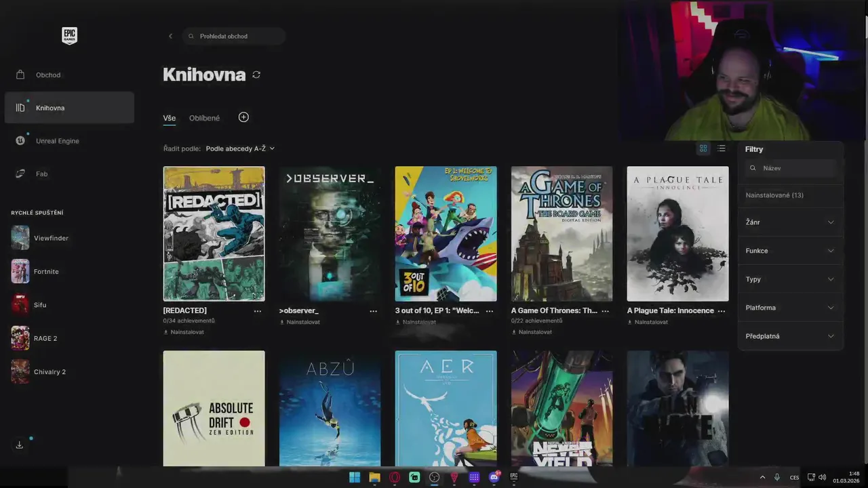Image resolution: width=868 pixels, height=488 pixels.
Task: Click the microphone tray icon
Action: pyautogui.click(x=776, y=477)
